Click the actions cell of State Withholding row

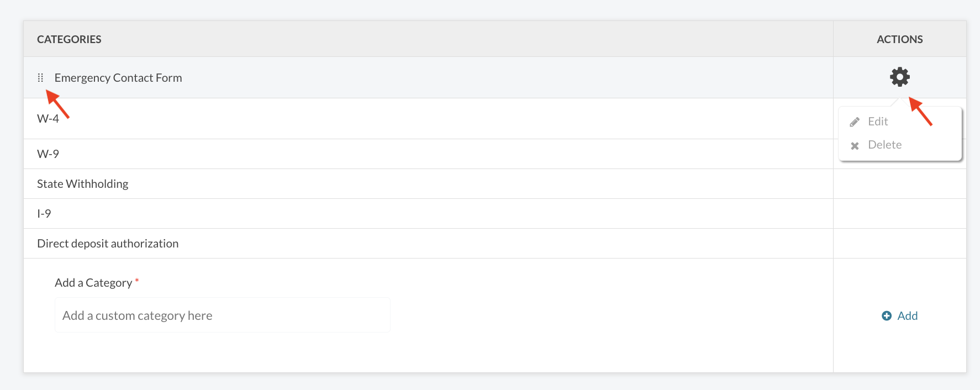coord(899,184)
